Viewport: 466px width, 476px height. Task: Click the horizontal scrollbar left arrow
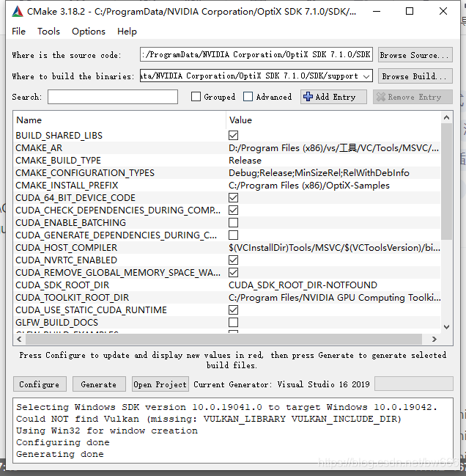(x=19, y=339)
